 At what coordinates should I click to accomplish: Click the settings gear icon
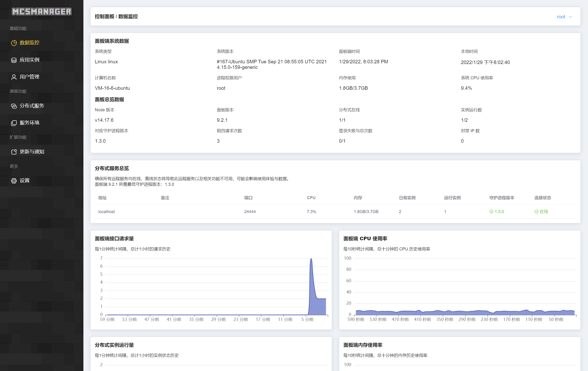(x=14, y=181)
